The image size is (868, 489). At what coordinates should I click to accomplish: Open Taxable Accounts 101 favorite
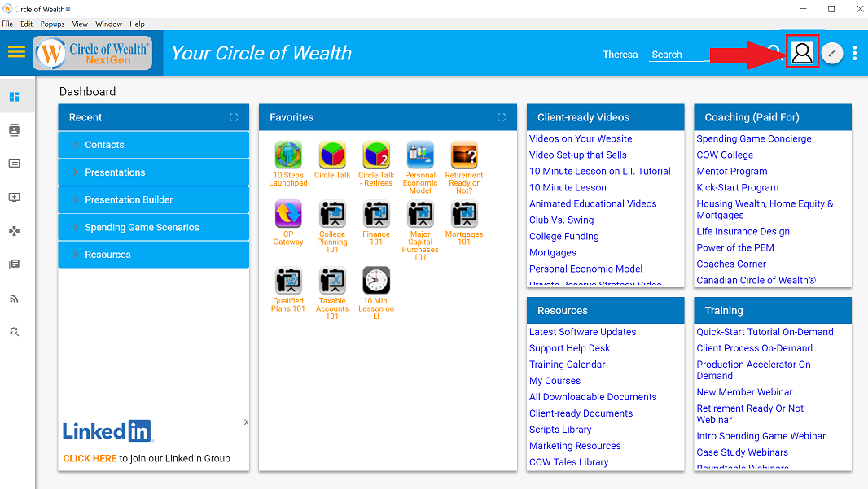pos(332,293)
